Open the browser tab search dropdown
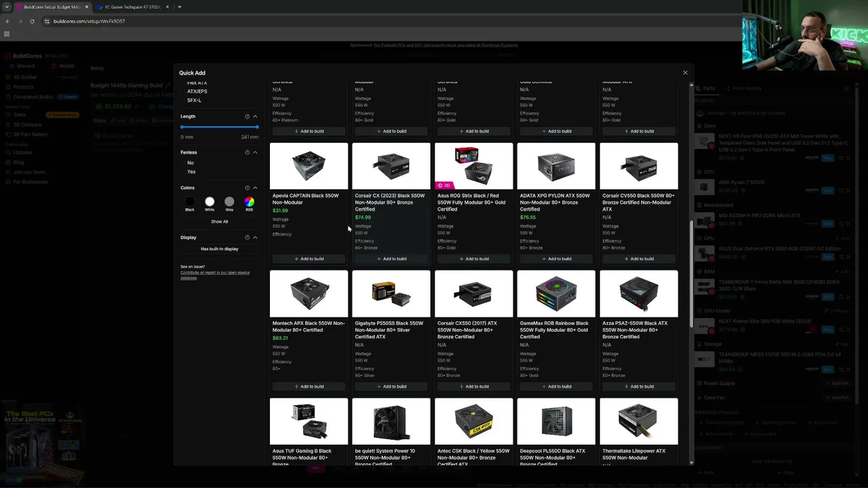 coord(7,7)
